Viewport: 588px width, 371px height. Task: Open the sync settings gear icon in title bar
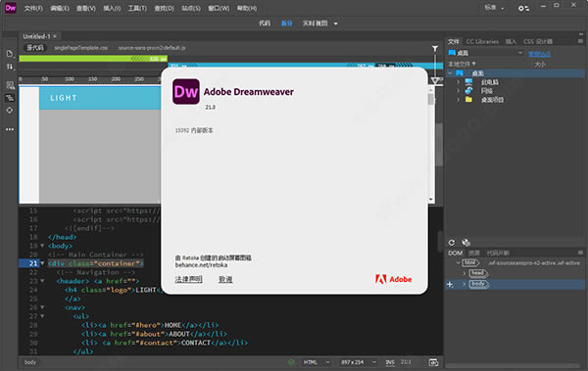(x=523, y=8)
